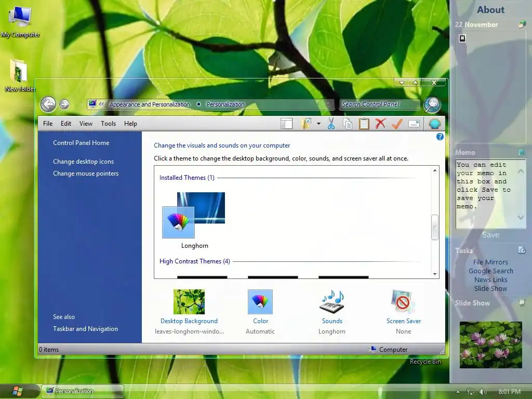Open the folder options dropdown arrow
Screen dimensions: 532x399
(318, 124)
